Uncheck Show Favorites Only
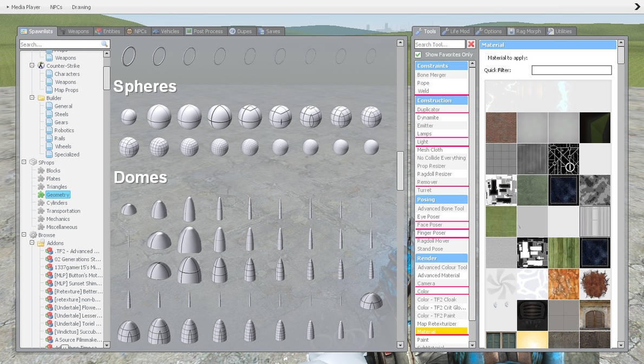 point(418,54)
